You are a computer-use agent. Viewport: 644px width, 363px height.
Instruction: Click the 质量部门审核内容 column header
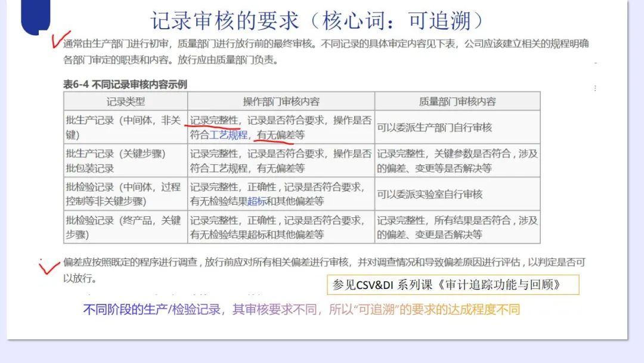(457, 101)
